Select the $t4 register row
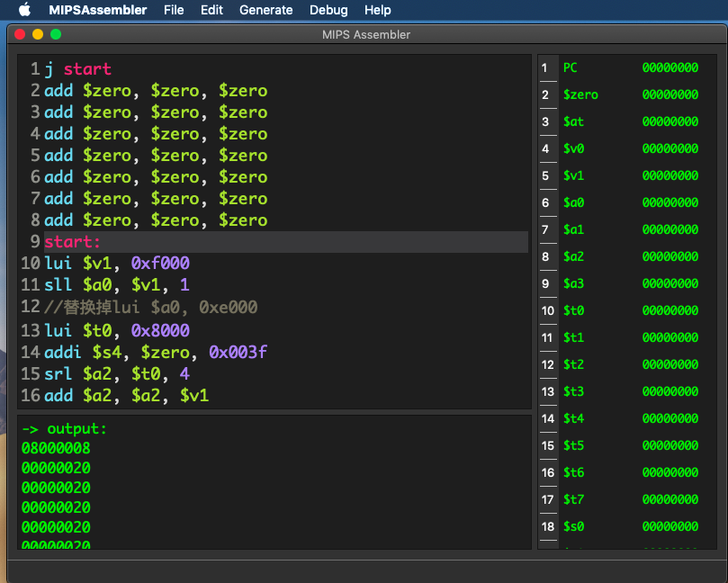Image resolution: width=728 pixels, height=583 pixels. click(x=627, y=418)
